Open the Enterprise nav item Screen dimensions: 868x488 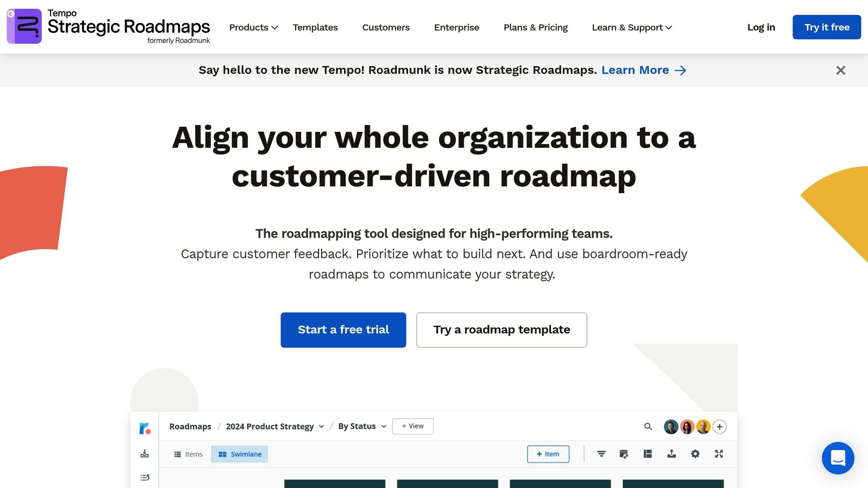[456, 28]
